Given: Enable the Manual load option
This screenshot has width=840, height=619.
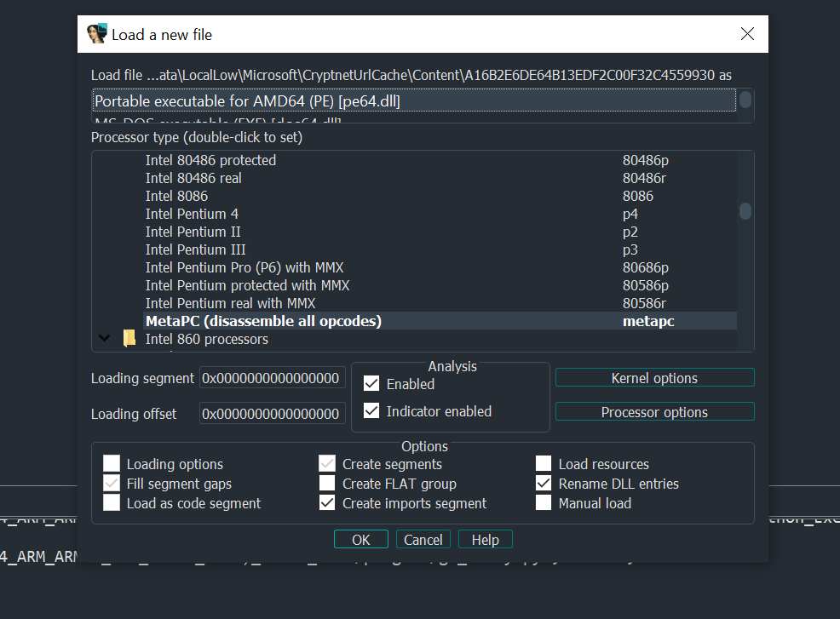Looking at the screenshot, I should pos(544,503).
